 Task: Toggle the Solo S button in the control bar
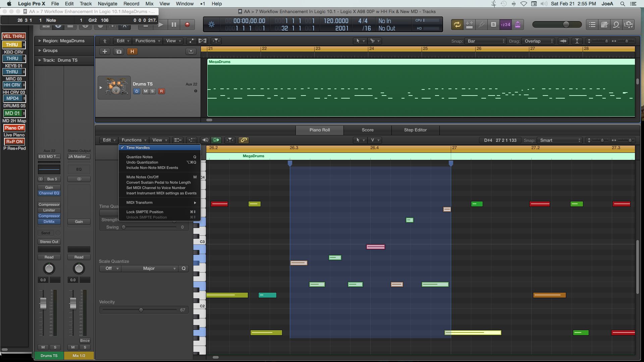pyautogui.click(x=493, y=24)
